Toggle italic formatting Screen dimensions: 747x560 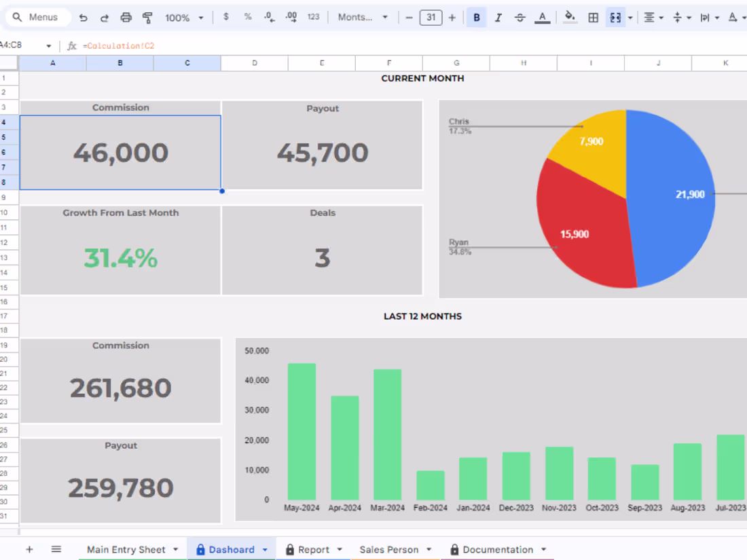point(498,17)
